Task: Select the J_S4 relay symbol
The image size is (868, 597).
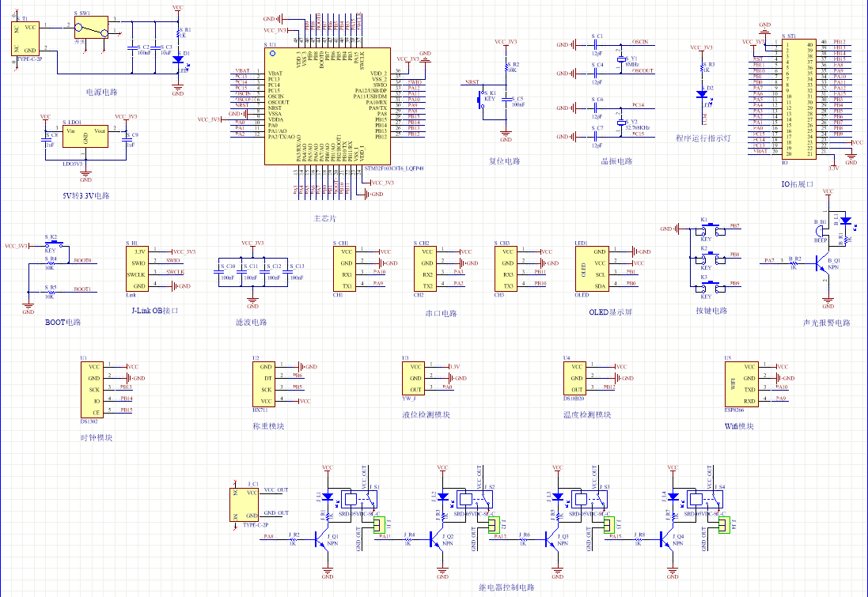Action: pos(705,500)
